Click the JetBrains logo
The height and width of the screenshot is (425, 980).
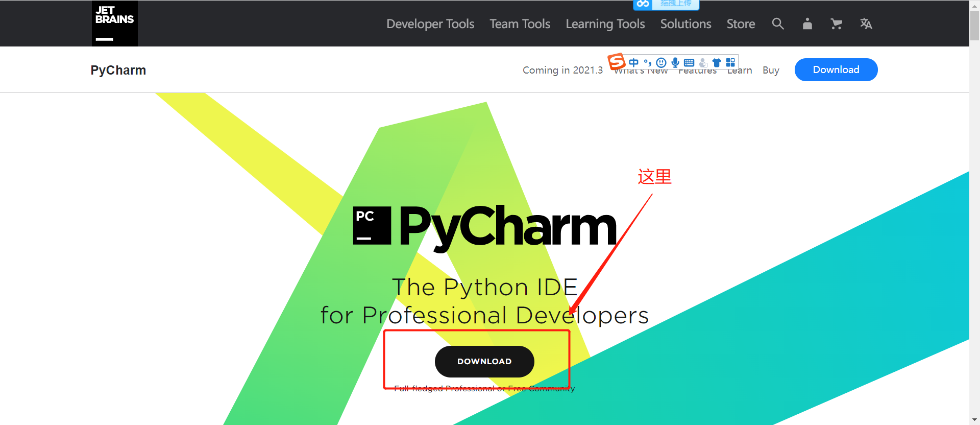click(115, 23)
